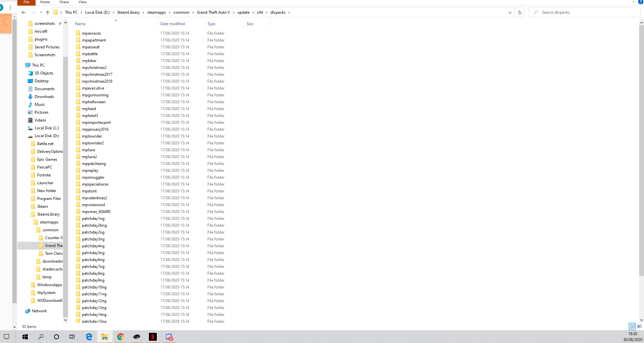Select the mpvinewood folder icon
This screenshot has height=343, width=644.
click(x=78, y=205)
